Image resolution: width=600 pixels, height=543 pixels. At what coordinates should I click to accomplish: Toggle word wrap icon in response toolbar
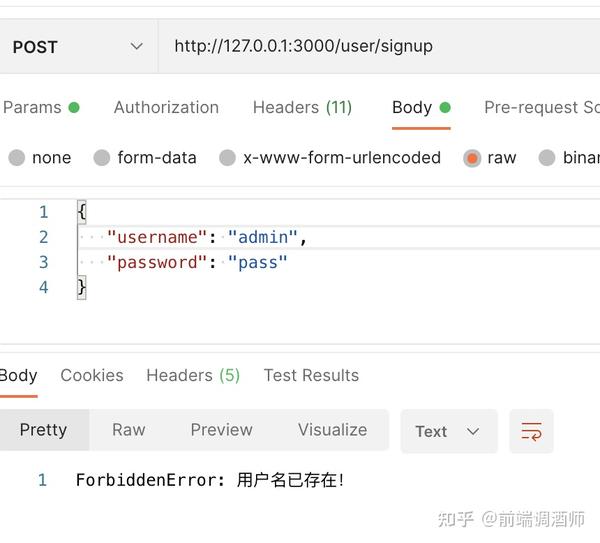(x=531, y=431)
